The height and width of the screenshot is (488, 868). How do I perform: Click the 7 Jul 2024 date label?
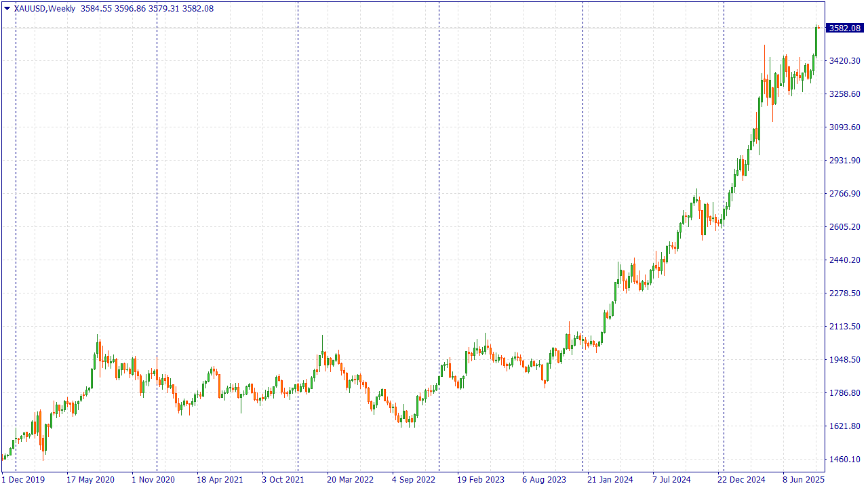tap(671, 480)
